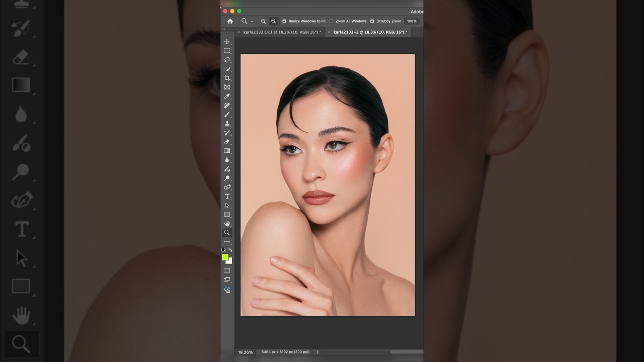
Task: Switch to the karla2133-2 document tab
Action: [x=370, y=32]
